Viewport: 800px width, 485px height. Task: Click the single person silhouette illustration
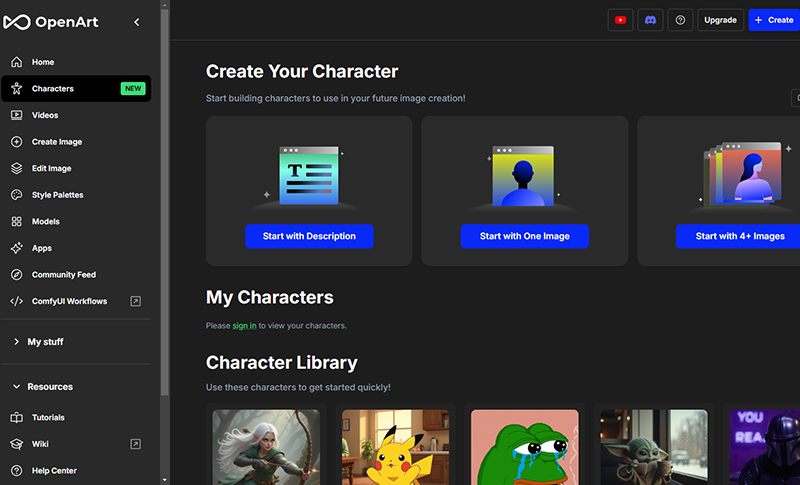coord(523,176)
